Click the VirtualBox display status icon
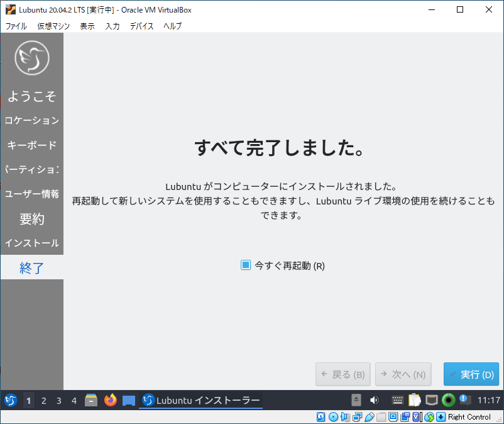 pyautogui.click(x=393, y=417)
